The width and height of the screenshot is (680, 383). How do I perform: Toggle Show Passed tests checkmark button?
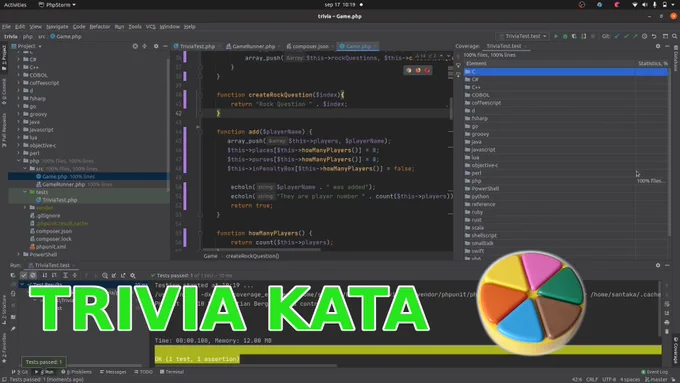(24, 275)
